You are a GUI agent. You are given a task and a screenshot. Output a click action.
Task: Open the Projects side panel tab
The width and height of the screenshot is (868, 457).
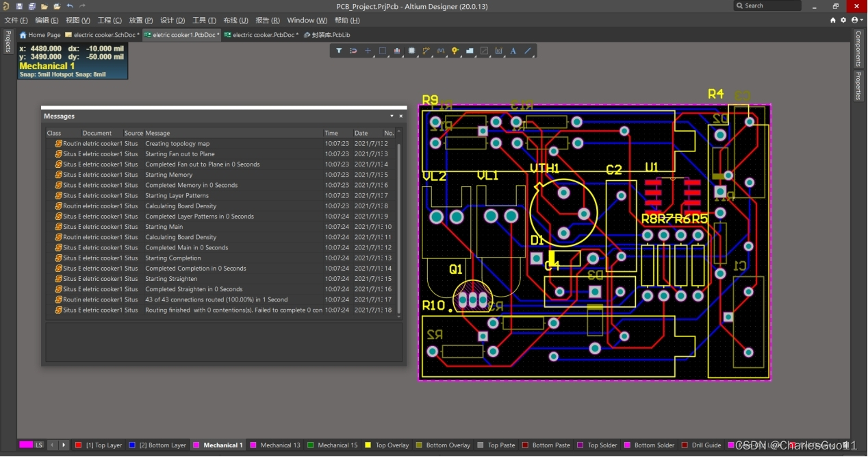tap(8, 41)
